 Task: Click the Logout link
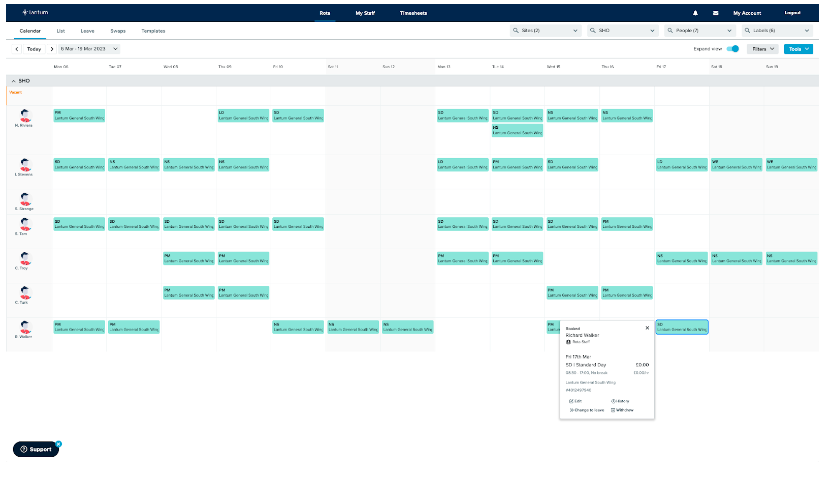[x=792, y=13]
